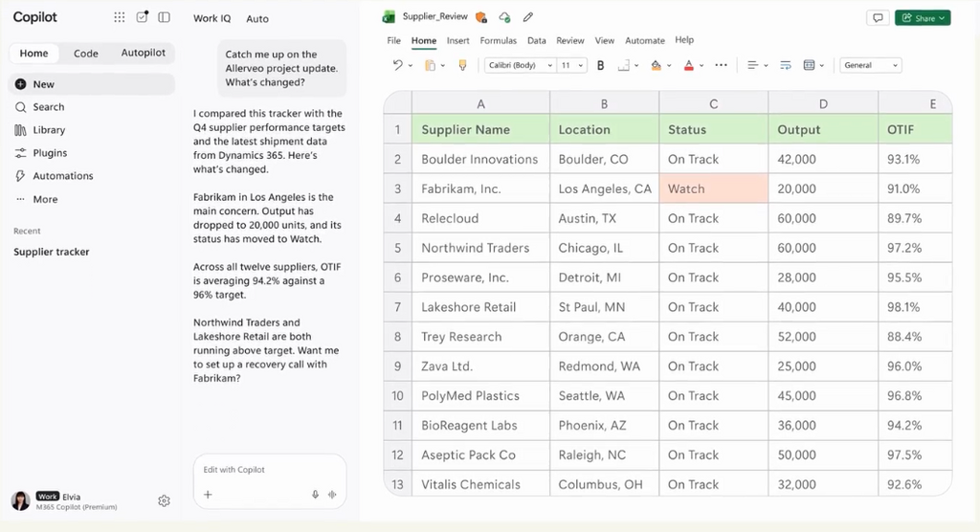The height and width of the screenshot is (532, 980).
Task: Select row 5 header
Action: [x=397, y=248]
